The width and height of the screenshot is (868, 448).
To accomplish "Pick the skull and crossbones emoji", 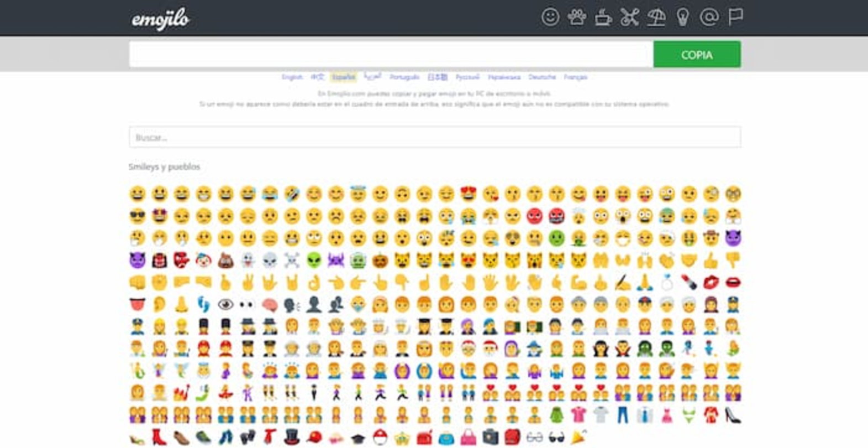I will point(292,261).
